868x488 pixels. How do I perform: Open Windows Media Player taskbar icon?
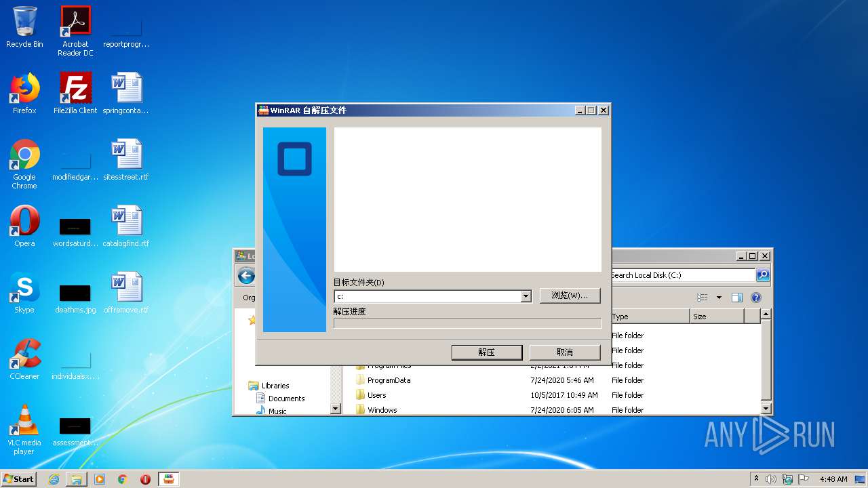click(100, 479)
